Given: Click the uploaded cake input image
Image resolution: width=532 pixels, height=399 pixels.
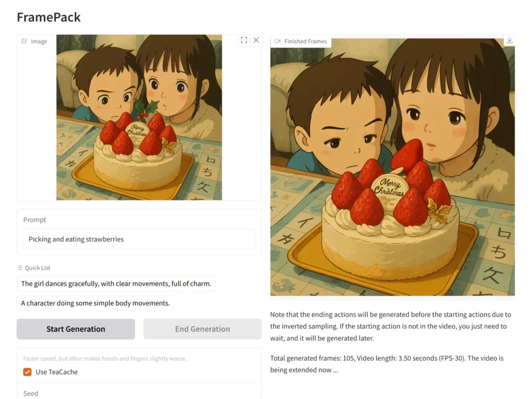Looking at the screenshot, I should 139,117.
